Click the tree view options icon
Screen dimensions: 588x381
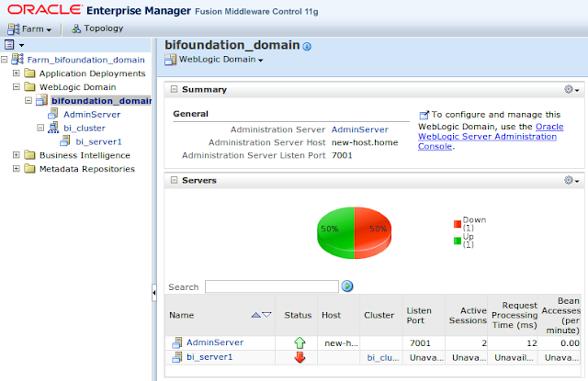[12, 44]
